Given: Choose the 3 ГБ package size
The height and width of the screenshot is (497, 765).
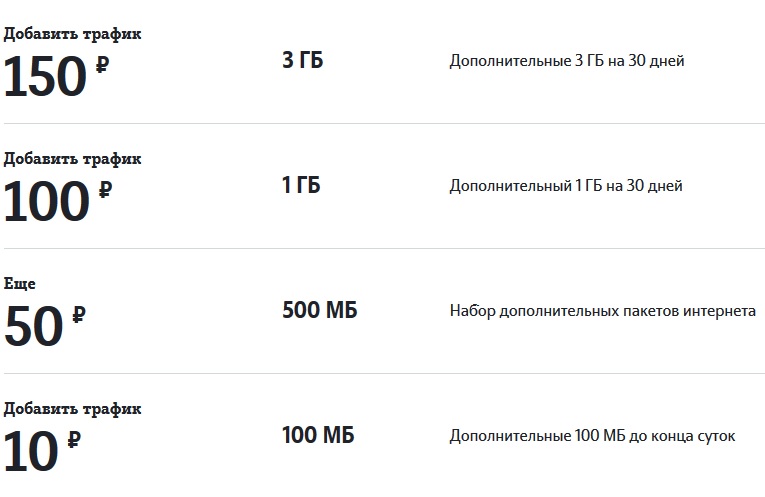Looking at the screenshot, I should click(x=302, y=60).
